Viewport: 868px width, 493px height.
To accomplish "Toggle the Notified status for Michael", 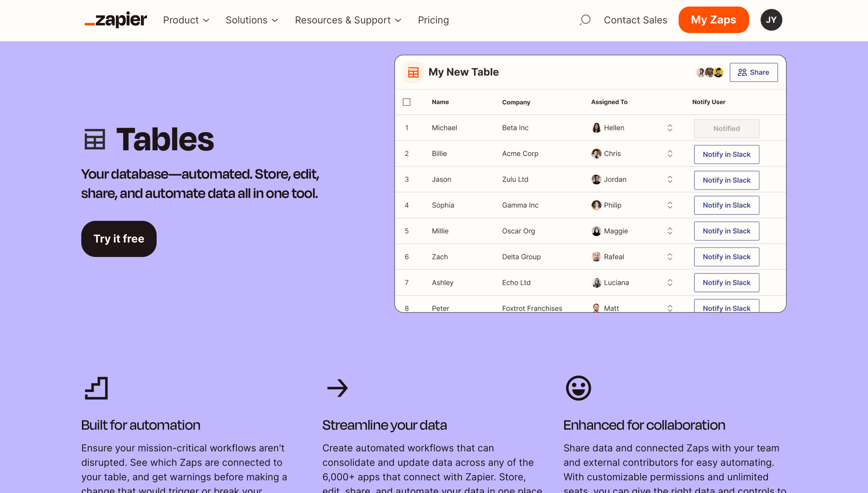I will click(x=726, y=128).
